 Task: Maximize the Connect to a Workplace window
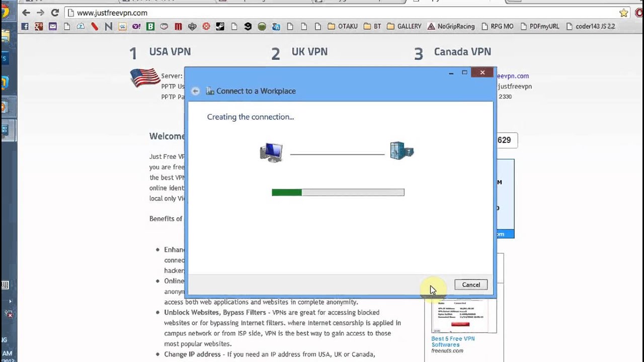[464, 73]
